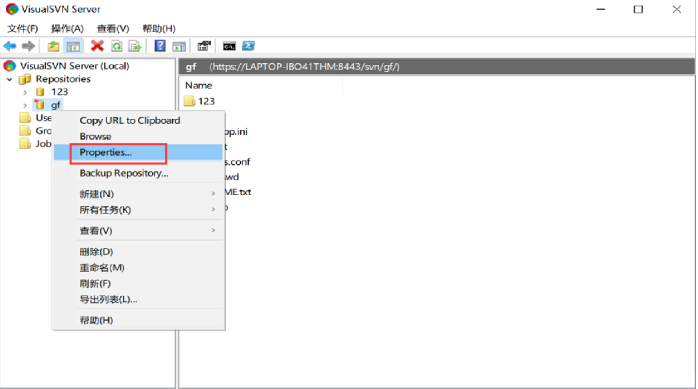The height and width of the screenshot is (389, 698).
Task: Maximize the VisualSVN Server window
Action: (x=638, y=9)
